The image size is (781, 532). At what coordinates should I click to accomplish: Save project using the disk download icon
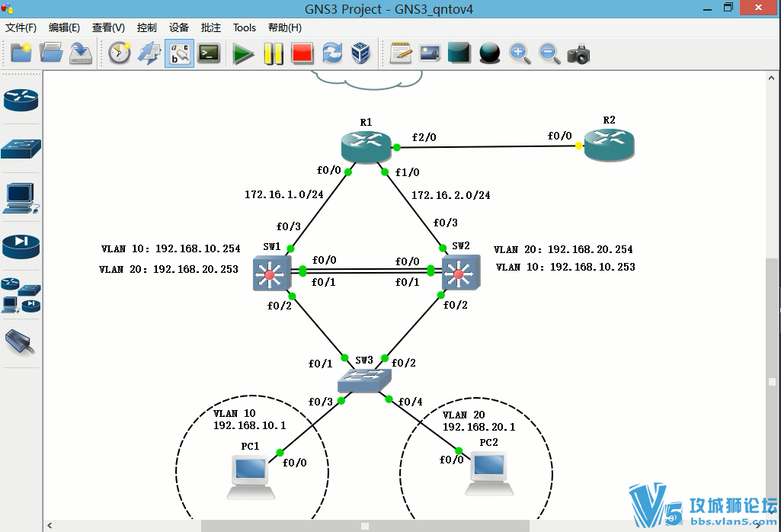[81, 53]
